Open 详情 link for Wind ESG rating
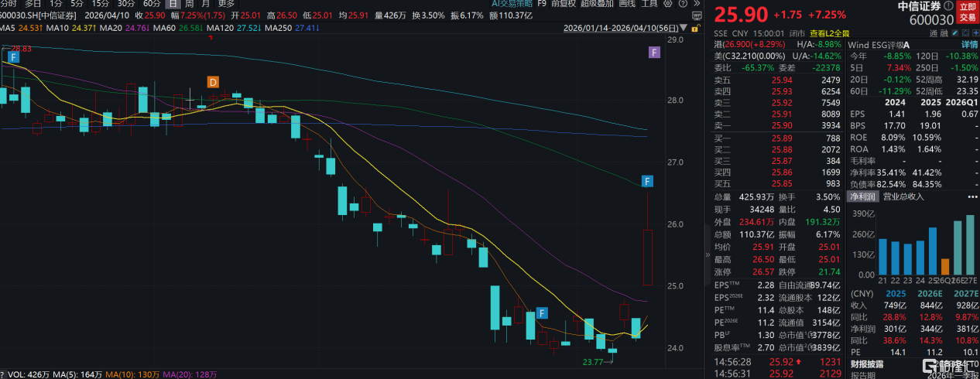980x379 pixels. (x=968, y=45)
